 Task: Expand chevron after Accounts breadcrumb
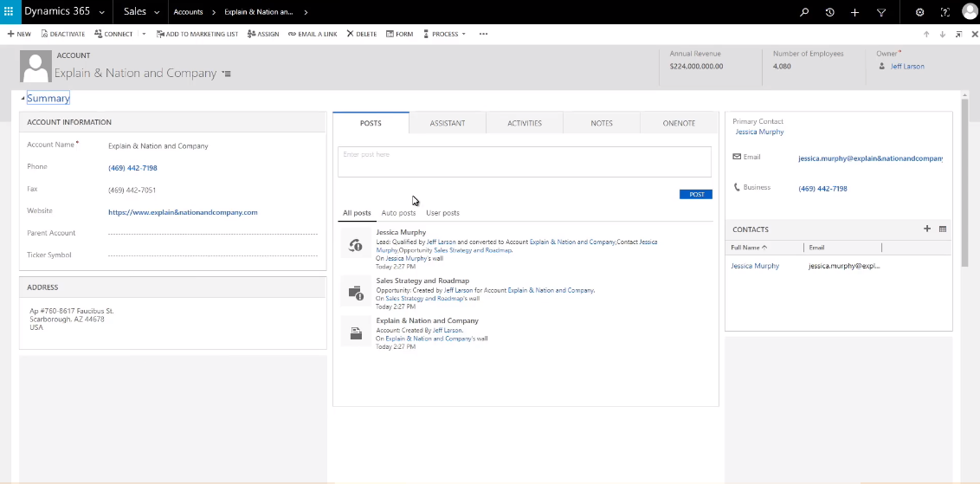tap(214, 12)
